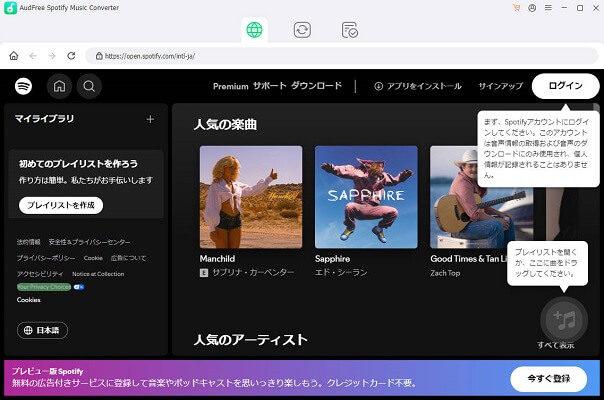The image size is (604, 400).
Task: Click artist エド・シーラン
Action: click(x=341, y=273)
